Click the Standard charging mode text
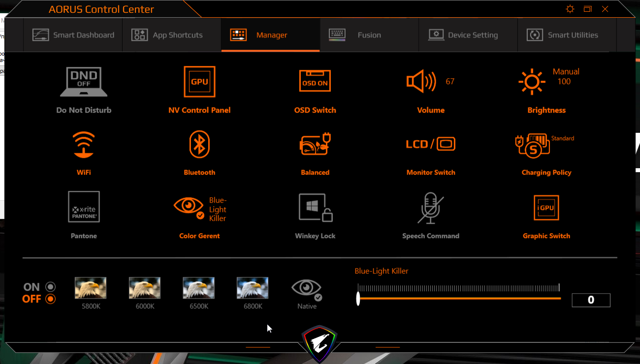Viewport: 640px width, 364px height. (x=563, y=138)
